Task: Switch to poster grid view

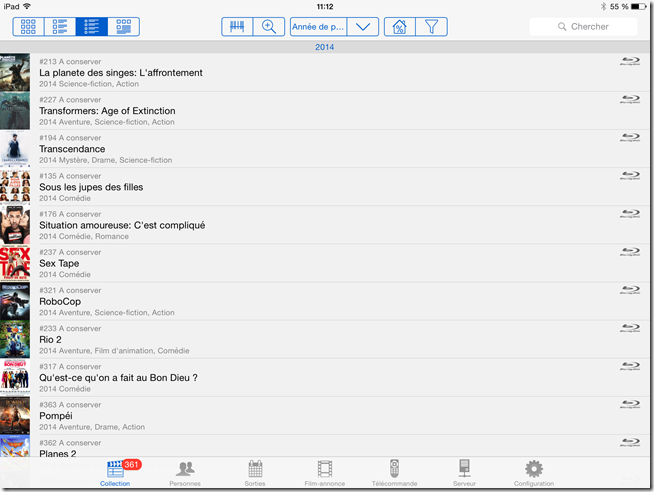Action: [x=28, y=27]
